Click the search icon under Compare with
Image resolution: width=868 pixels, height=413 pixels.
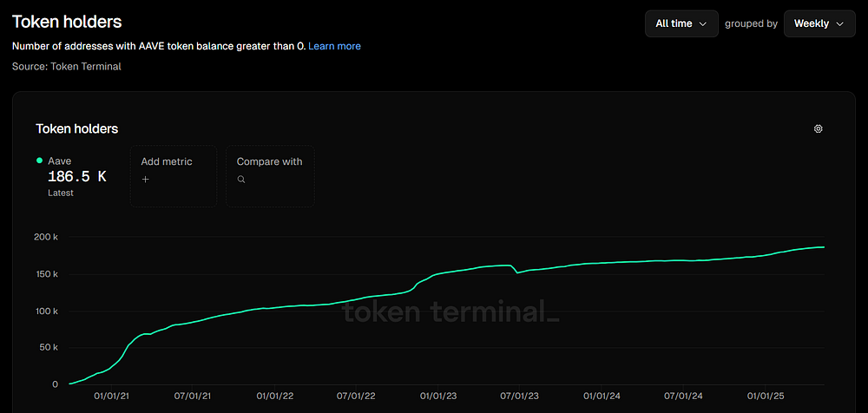240,180
